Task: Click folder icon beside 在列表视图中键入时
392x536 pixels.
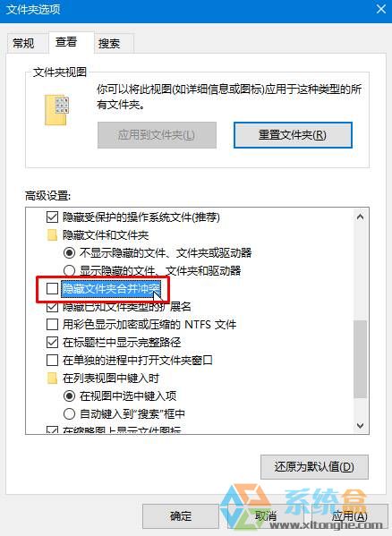Action: [52, 379]
